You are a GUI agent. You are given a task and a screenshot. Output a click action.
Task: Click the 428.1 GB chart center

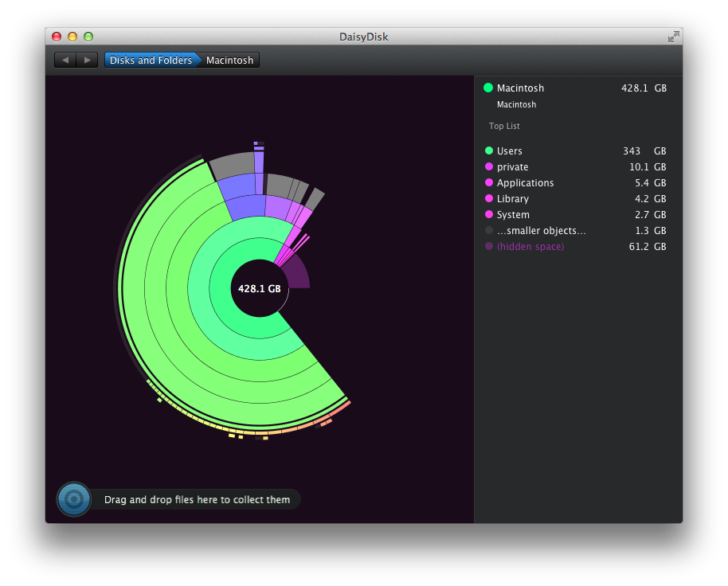[259, 289]
